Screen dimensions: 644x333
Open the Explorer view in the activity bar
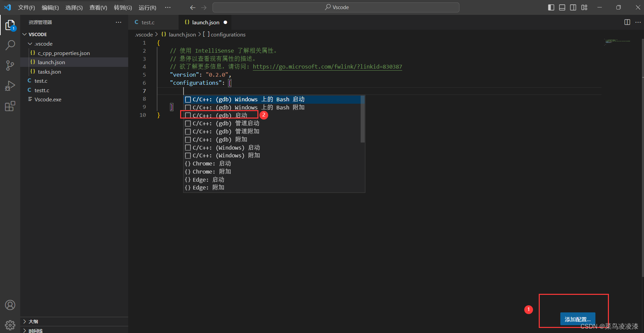click(10, 25)
